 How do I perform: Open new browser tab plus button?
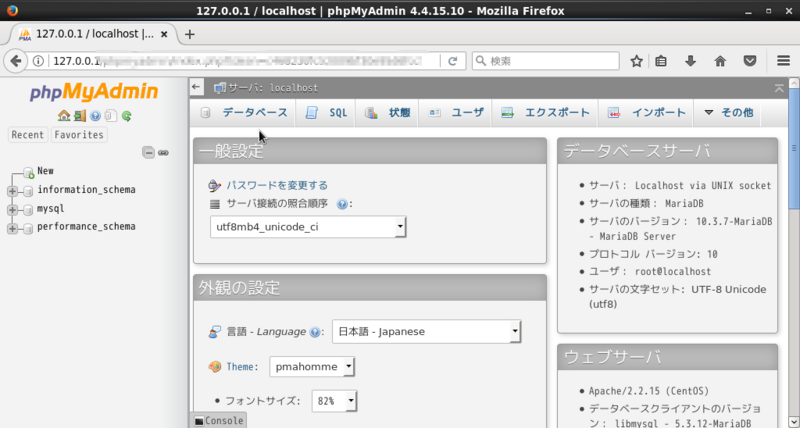click(x=190, y=34)
